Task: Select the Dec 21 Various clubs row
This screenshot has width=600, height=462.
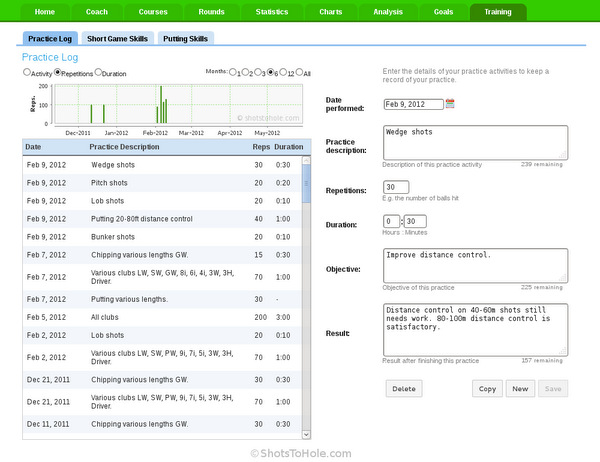Action: pyautogui.click(x=162, y=402)
